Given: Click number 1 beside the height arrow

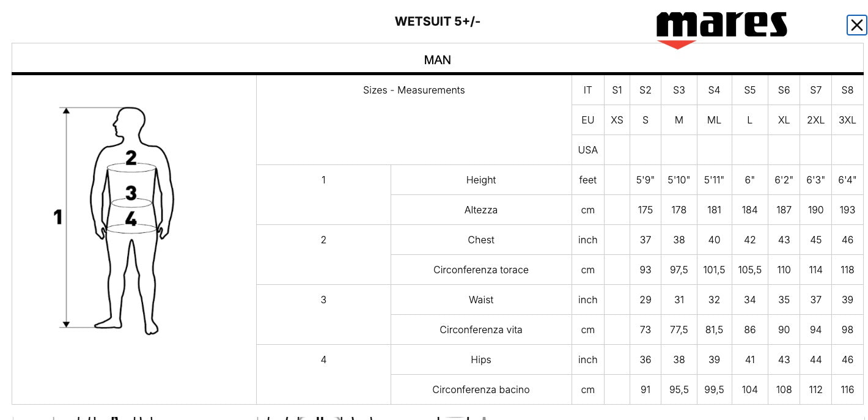Looking at the screenshot, I should 58,217.
